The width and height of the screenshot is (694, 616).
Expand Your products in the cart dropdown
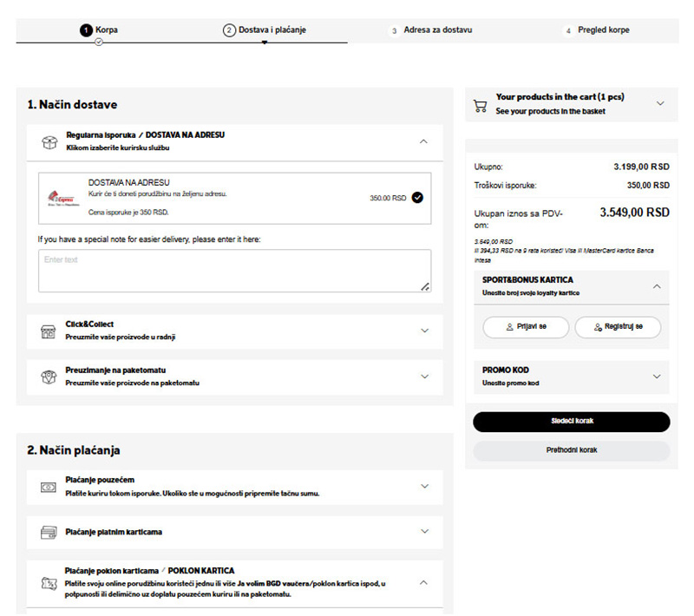(659, 104)
